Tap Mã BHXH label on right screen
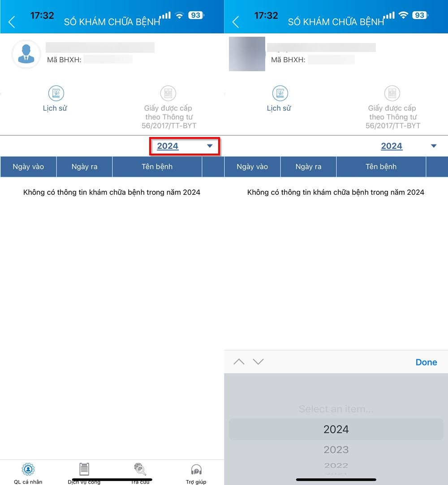This screenshot has height=485, width=448. [288, 60]
